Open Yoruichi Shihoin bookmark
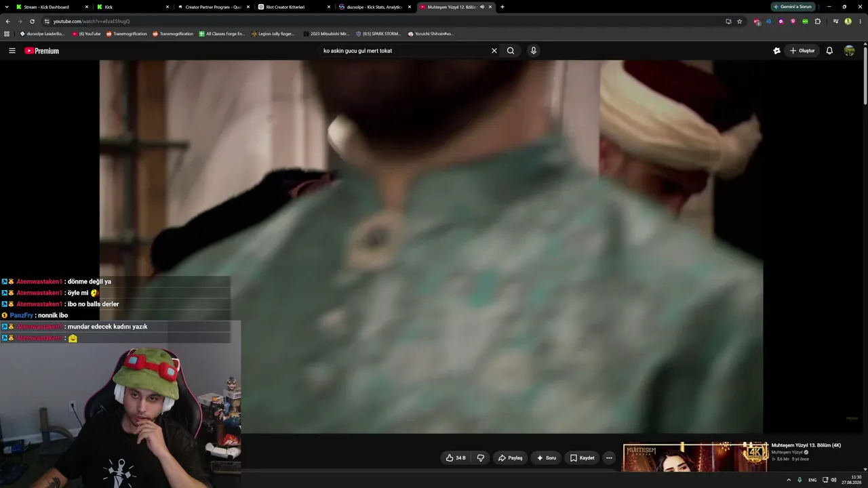Image resolution: width=868 pixels, height=488 pixels. (x=431, y=34)
